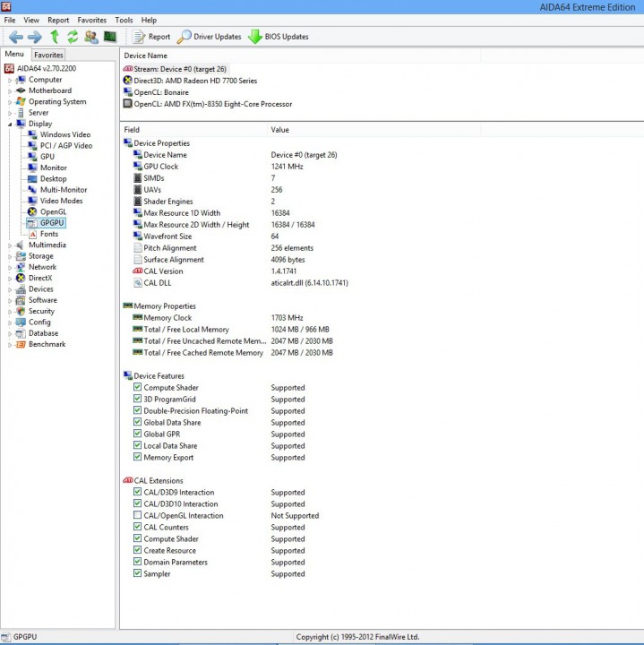Click the Back arrow toolbar icon
This screenshot has width=644, height=645.
[x=16, y=37]
